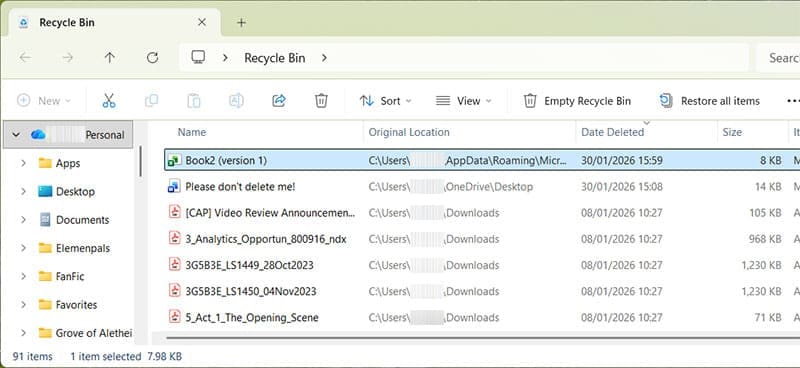Go forward using the right arrow

(x=67, y=58)
